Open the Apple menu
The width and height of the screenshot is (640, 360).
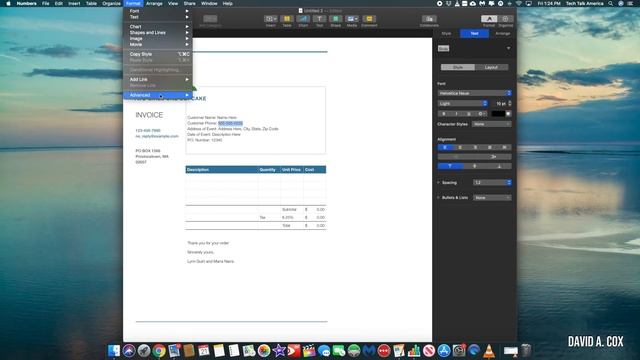(x=8, y=3)
